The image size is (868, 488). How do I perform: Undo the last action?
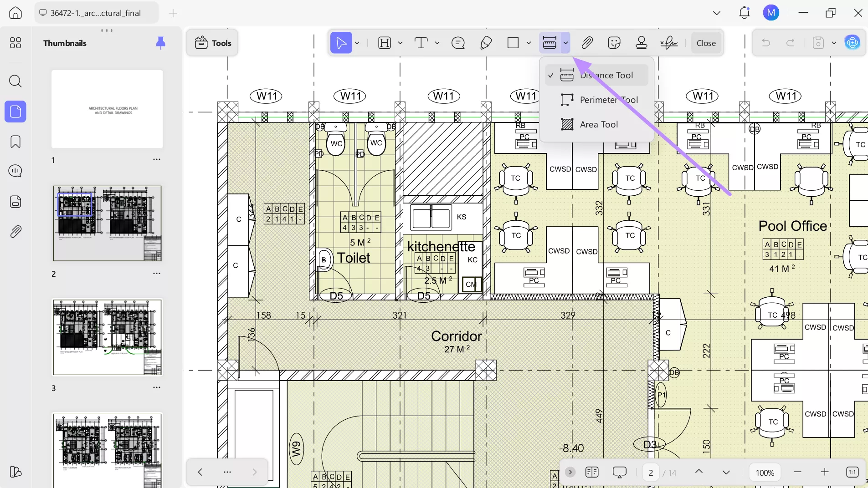coord(766,43)
